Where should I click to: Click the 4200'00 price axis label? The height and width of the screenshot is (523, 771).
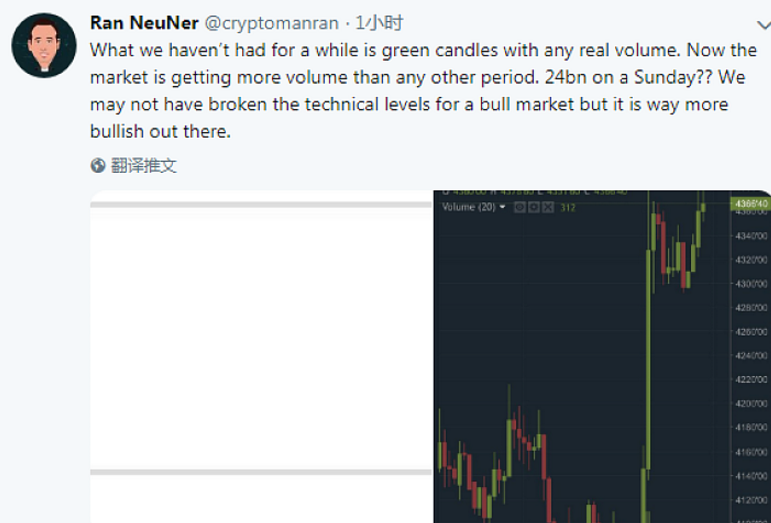748,404
